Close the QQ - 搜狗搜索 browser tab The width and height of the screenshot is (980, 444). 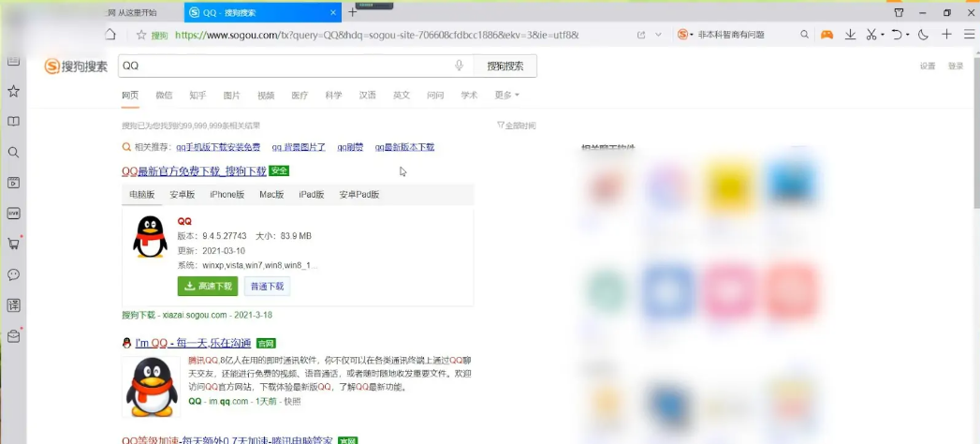click(x=334, y=12)
